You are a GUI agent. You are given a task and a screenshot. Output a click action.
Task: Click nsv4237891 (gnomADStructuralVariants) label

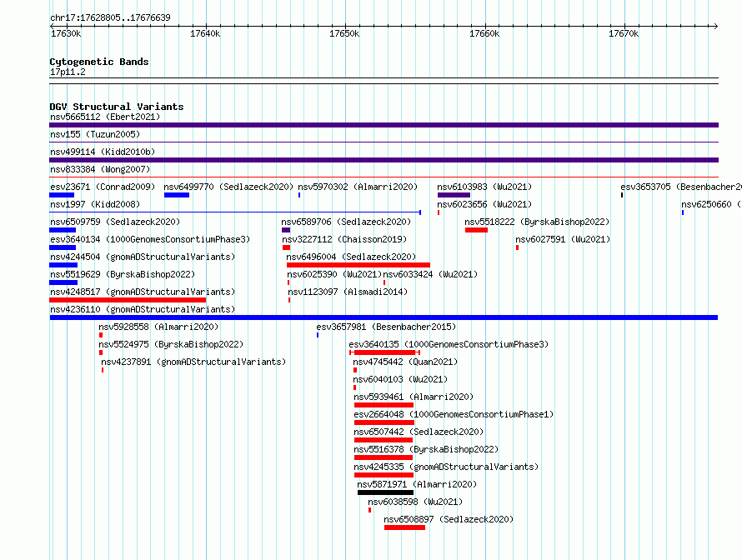(x=193, y=362)
